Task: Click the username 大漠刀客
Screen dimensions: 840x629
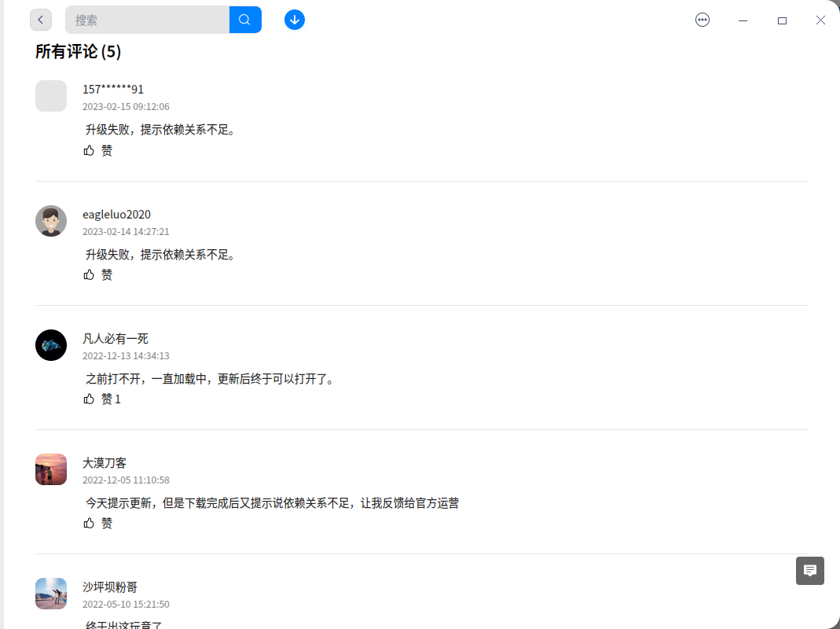Action: pyautogui.click(x=104, y=463)
